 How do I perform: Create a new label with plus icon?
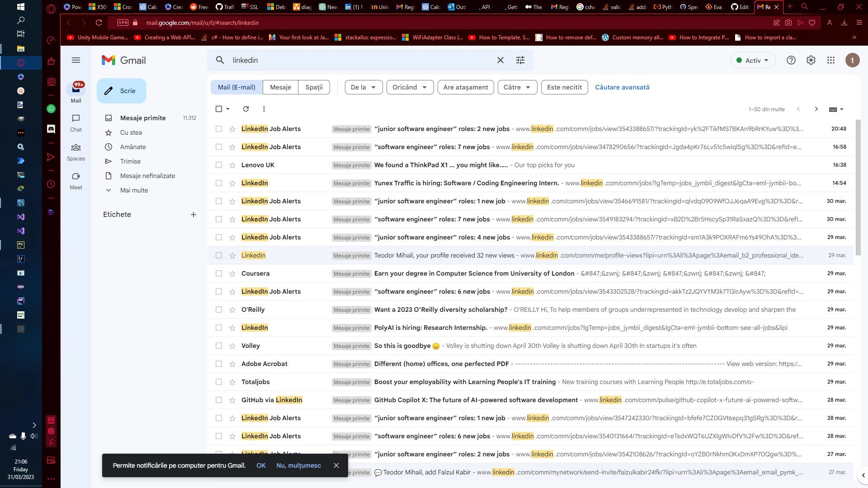click(x=193, y=215)
